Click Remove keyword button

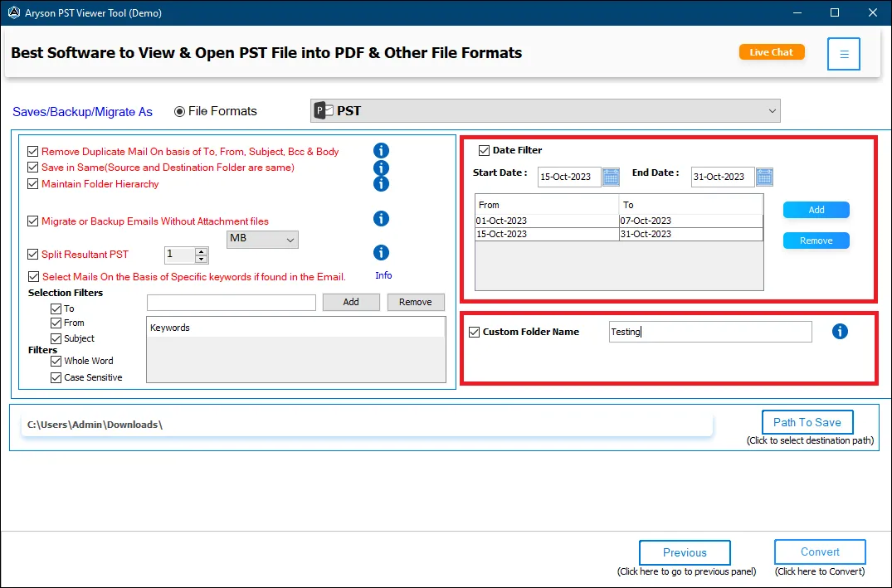415,302
